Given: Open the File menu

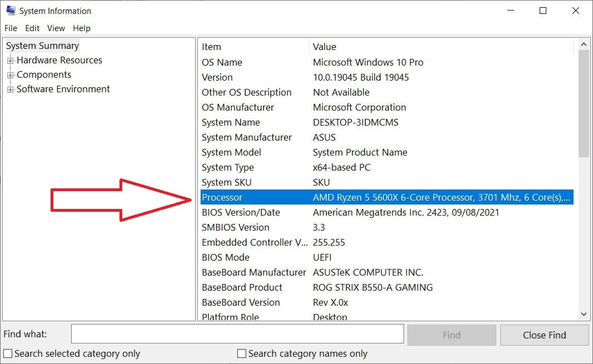Looking at the screenshot, I should (x=10, y=28).
